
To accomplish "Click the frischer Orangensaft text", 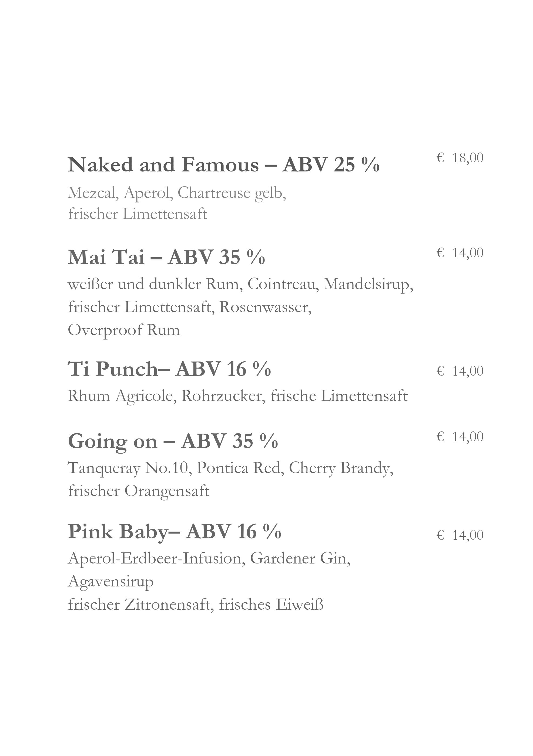I will coord(138,491).
